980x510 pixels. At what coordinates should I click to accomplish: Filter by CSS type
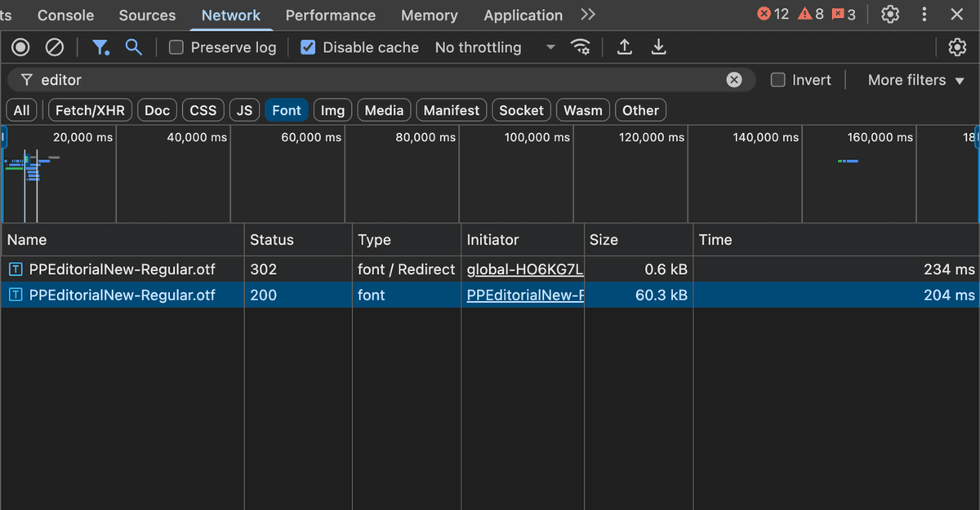pyautogui.click(x=203, y=110)
